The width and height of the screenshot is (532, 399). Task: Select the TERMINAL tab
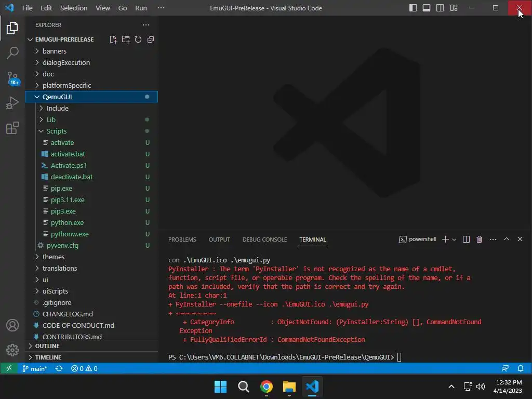point(312,240)
